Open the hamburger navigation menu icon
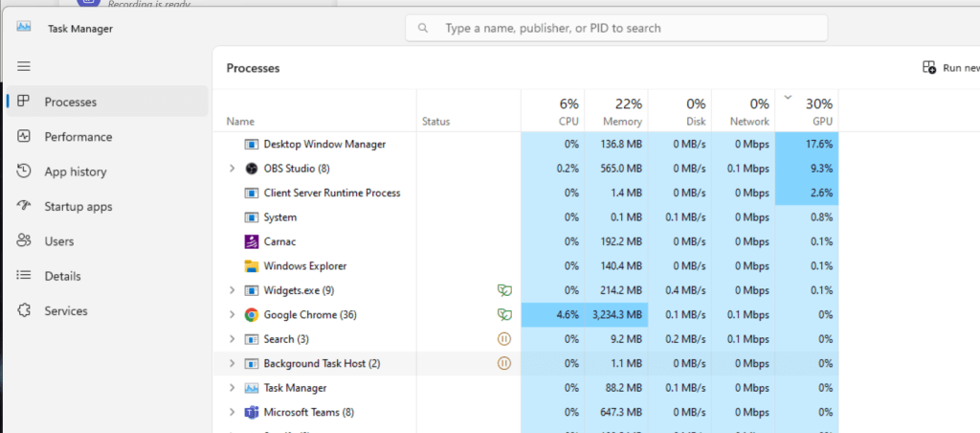This screenshot has height=433, width=980. pyautogui.click(x=24, y=66)
